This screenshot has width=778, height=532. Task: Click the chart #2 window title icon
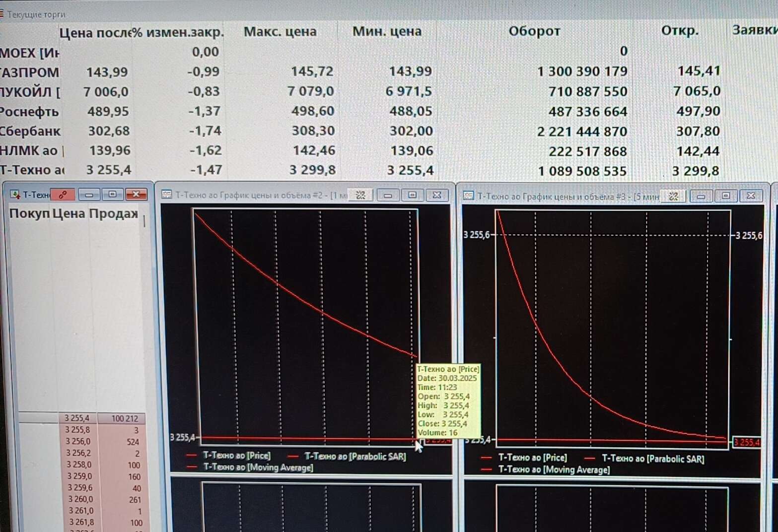(x=167, y=195)
